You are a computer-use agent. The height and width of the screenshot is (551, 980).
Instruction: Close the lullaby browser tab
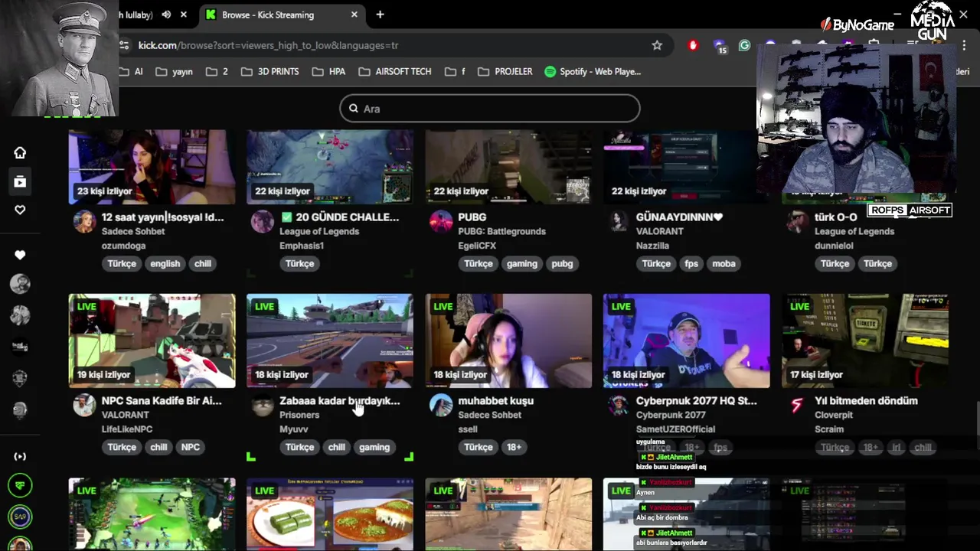tap(184, 15)
